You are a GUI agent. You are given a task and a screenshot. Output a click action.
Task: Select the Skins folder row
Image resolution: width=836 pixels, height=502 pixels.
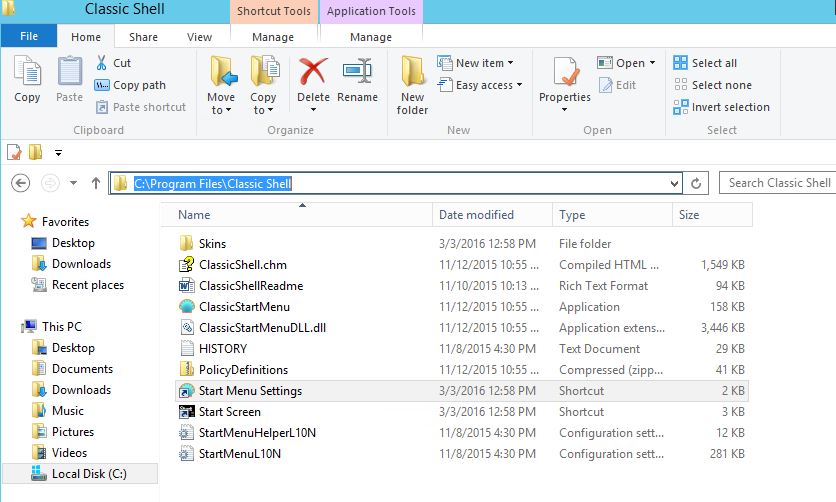(462, 244)
